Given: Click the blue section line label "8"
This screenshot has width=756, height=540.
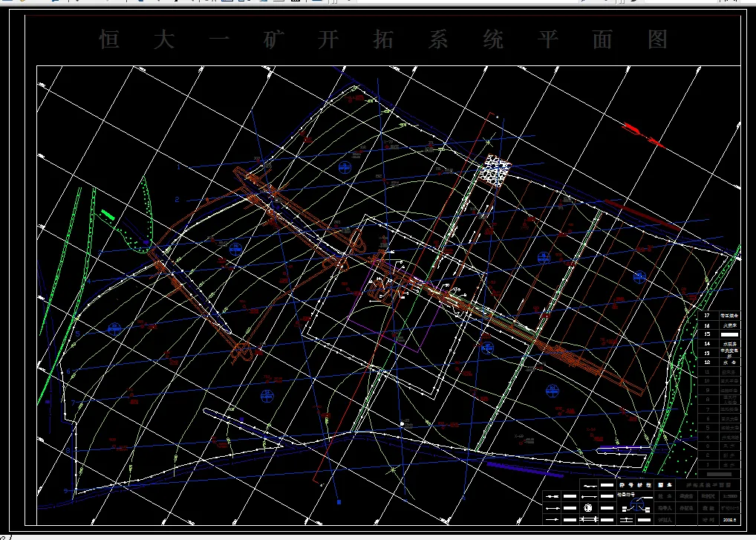Looking at the screenshot, I should 68,451.
